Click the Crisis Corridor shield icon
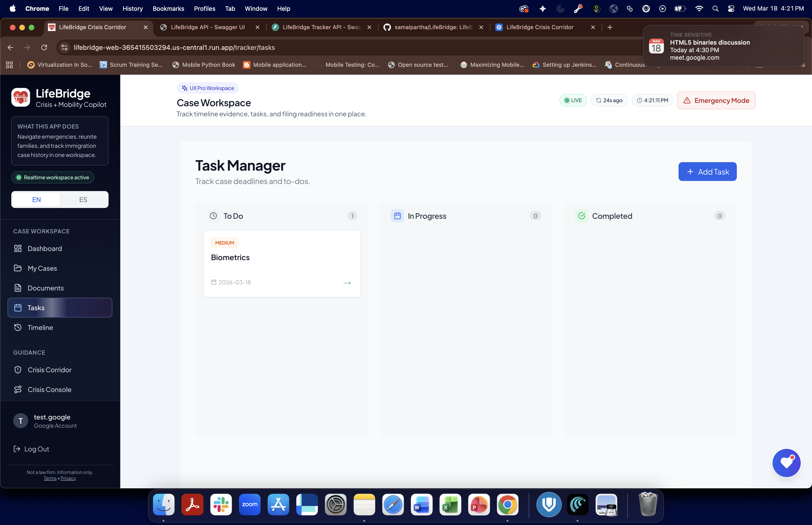812x525 pixels. (x=18, y=370)
